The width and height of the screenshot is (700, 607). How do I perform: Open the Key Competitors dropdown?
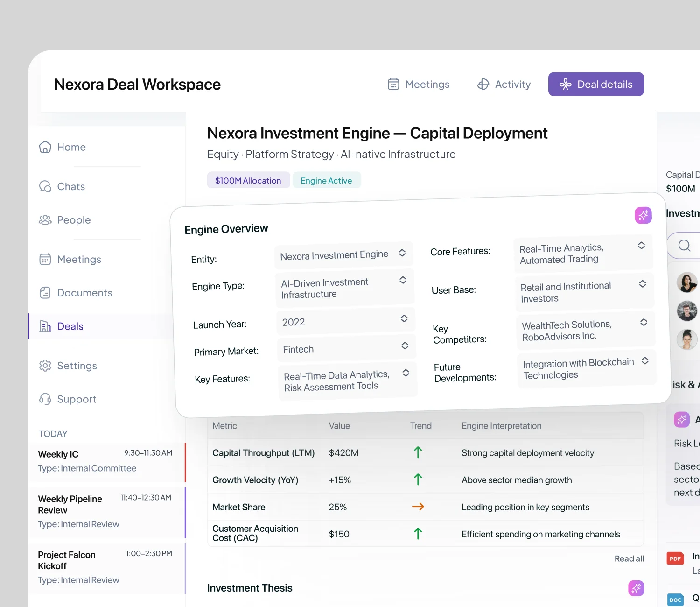click(x=586, y=331)
